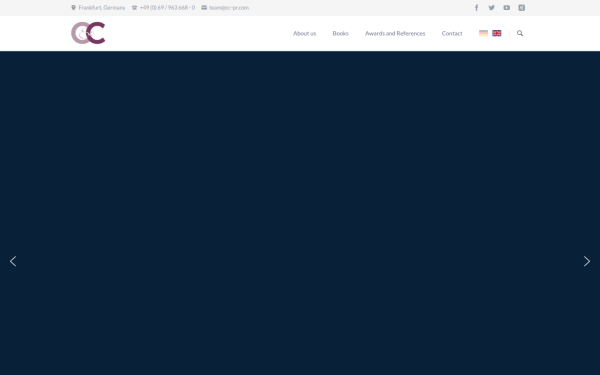Click the +49 (0) 69 phone number
Image resolution: width=600 pixels, height=375 pixels.
pos(167,8)
